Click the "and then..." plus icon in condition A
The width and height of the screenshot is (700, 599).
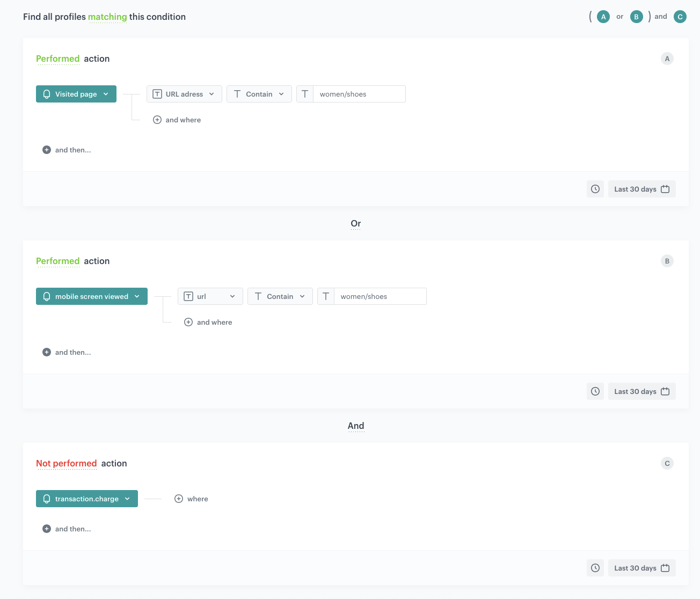47,150
